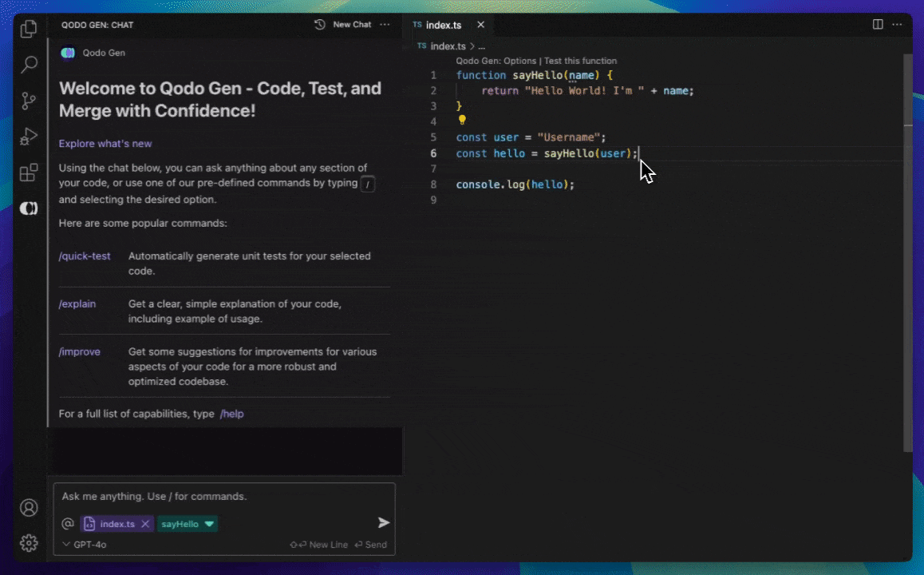Start a New Chat

[352, 25]
